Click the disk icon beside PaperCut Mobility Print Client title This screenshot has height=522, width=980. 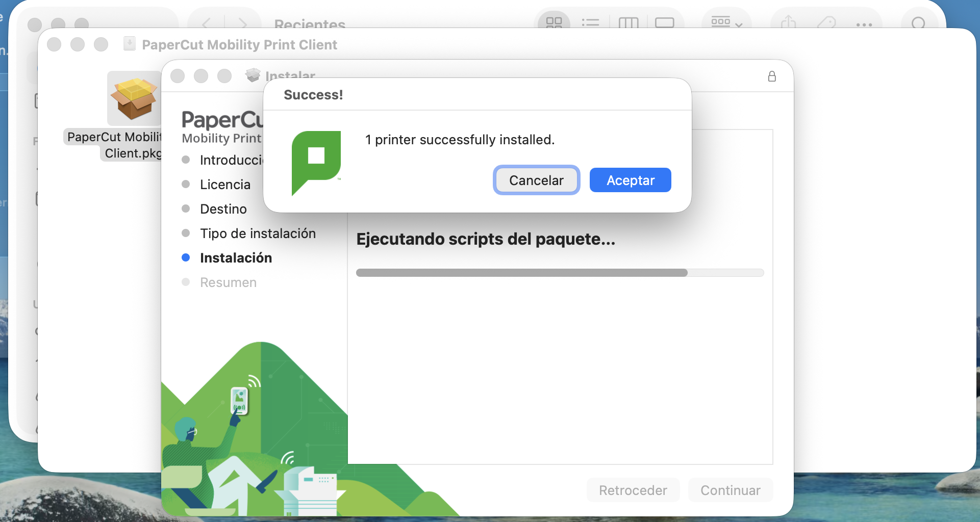[x=130, y=44]
